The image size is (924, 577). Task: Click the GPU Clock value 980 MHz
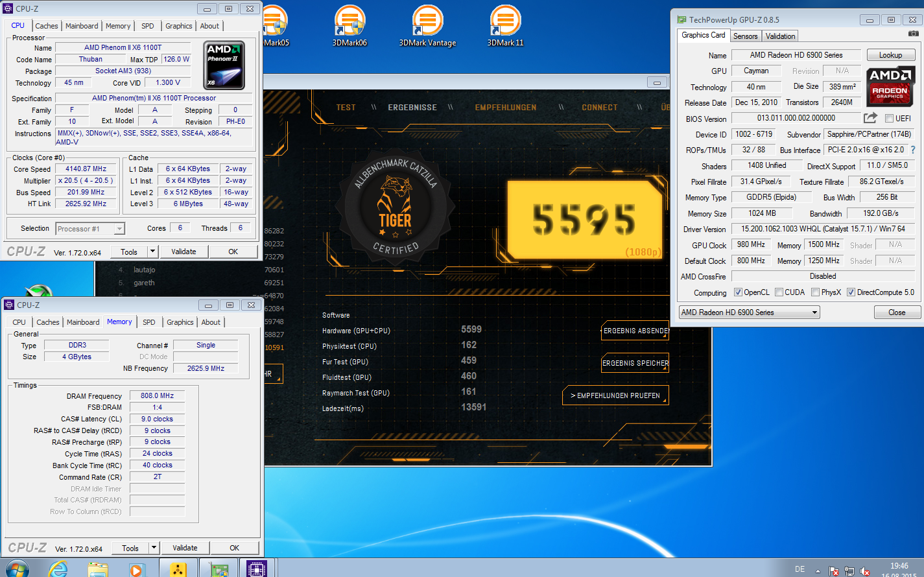[x=751, y=244]
